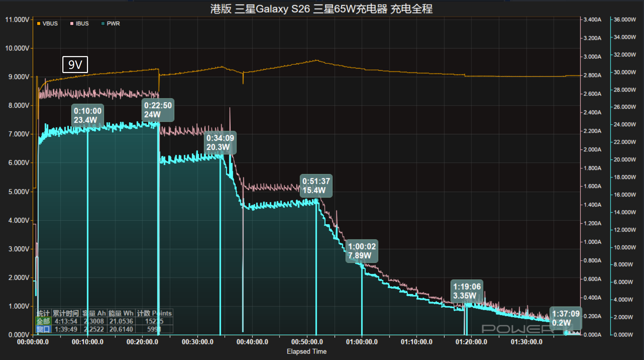
Task: Click the 36.000W power axis label
Action: (625, 19)
